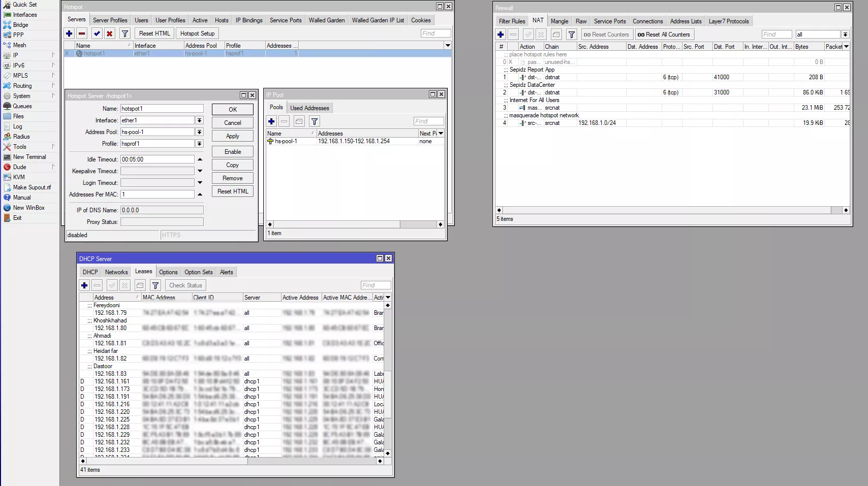The image size is (868, 486).
Task: Open Interface dropdown in Hotspot Server dialog
Action: pyautogui.click(x=200, y=120)
